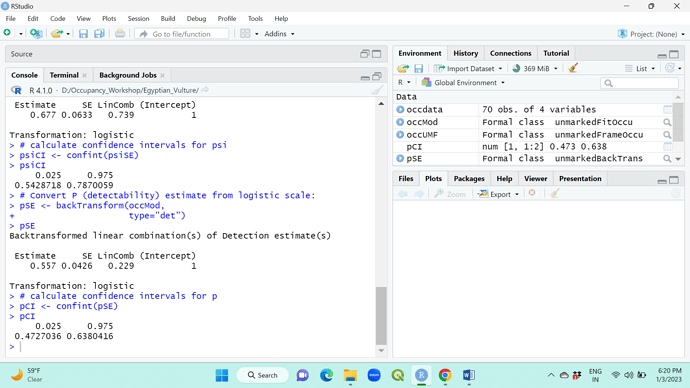Open Import Dataset dropdown
Image resolution: width=690 pixels, height=388 pixels.
[x=468, y=68]
